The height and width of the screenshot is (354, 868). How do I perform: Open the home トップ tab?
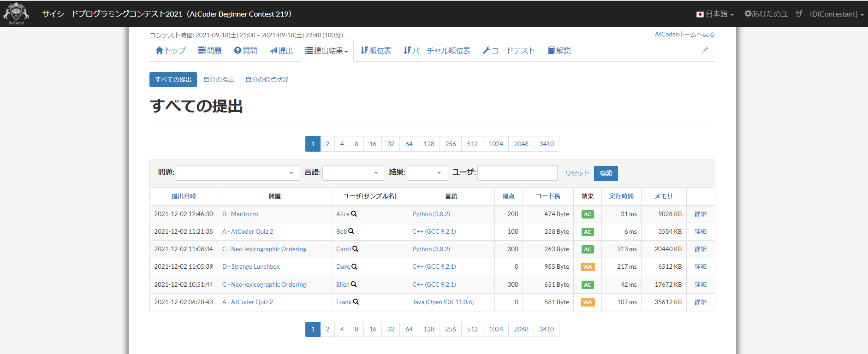[x=171, y=51]
